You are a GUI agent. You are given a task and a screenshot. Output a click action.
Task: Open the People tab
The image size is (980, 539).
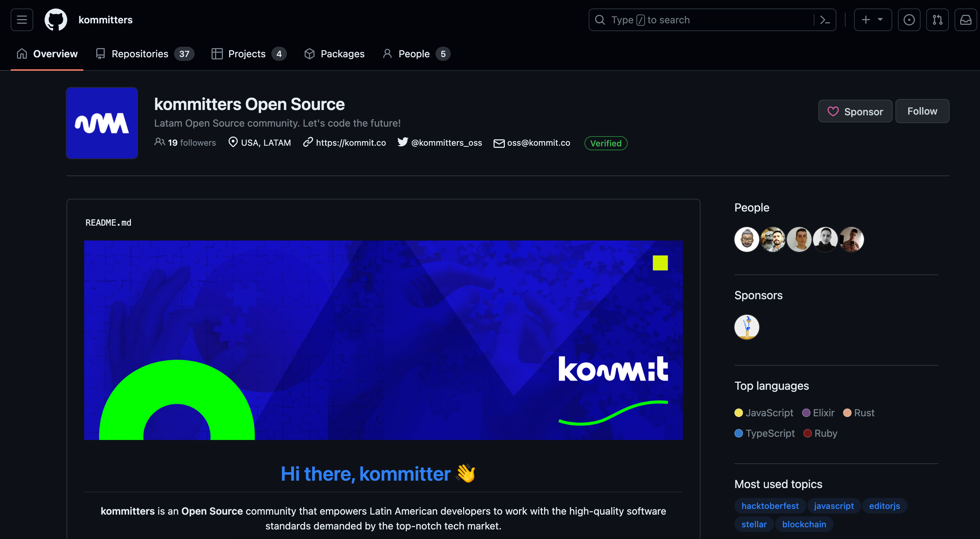click(416, 54)
